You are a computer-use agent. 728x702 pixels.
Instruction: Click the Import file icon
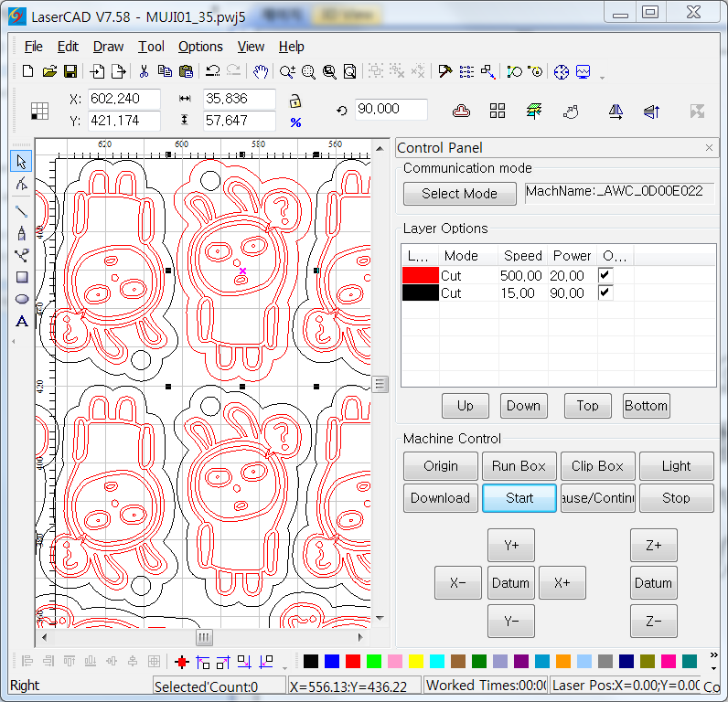(97, 71)
